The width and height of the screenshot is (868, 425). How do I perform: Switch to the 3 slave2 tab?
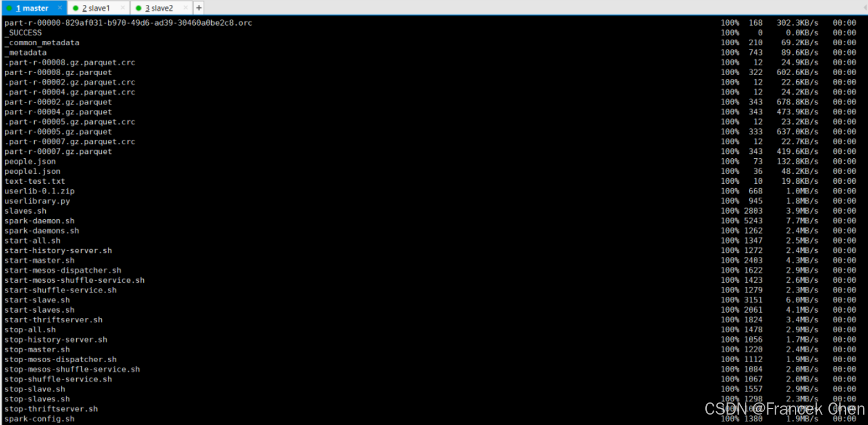pyautogui.click(x=159, y=8)
